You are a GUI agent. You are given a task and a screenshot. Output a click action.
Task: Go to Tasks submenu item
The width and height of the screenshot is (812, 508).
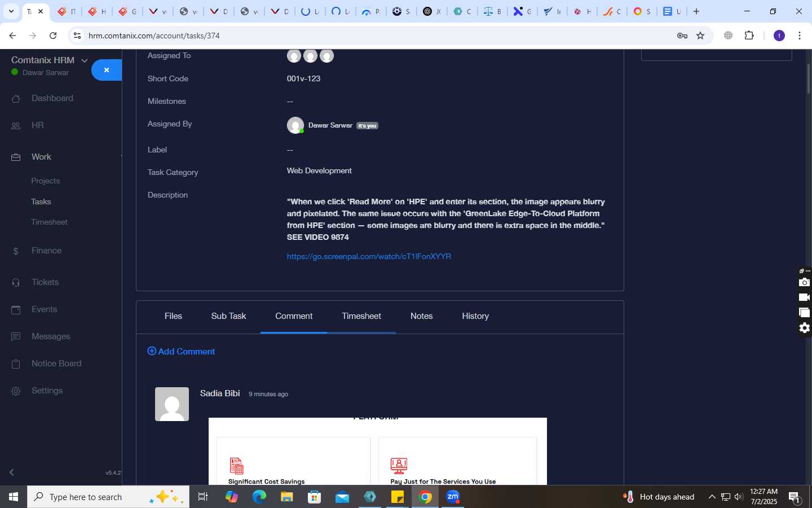pyautogui.click(x=41, y=202)
